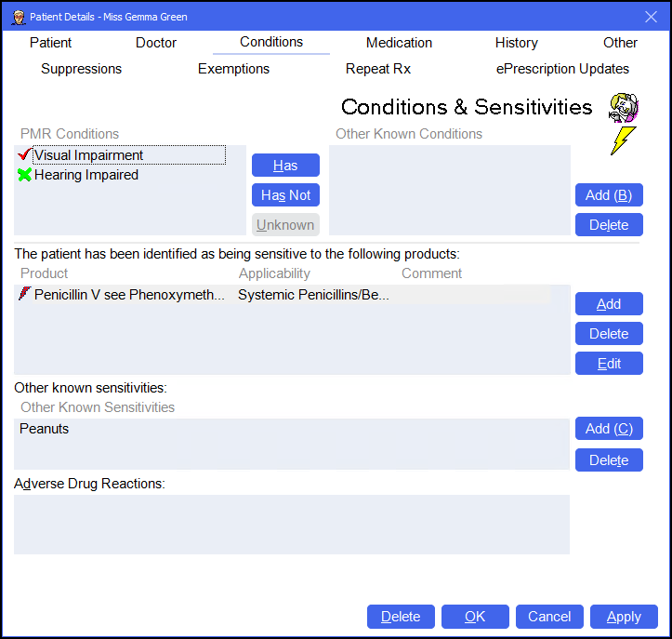Click Add (C) for other sensitivities
Screen dimensions: 672x639
pyautogui.click(x=609, y=429)
